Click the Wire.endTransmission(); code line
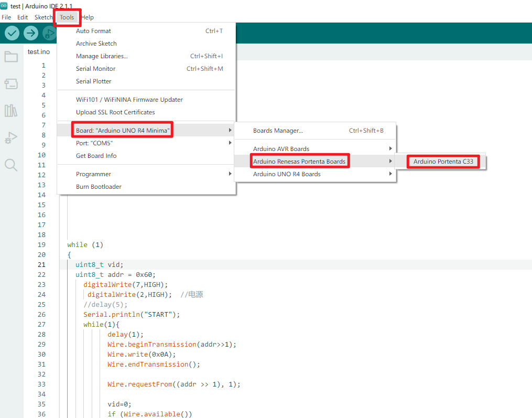Image resolution: width=532 pixels, height=418 pixels. click(154, 365)
